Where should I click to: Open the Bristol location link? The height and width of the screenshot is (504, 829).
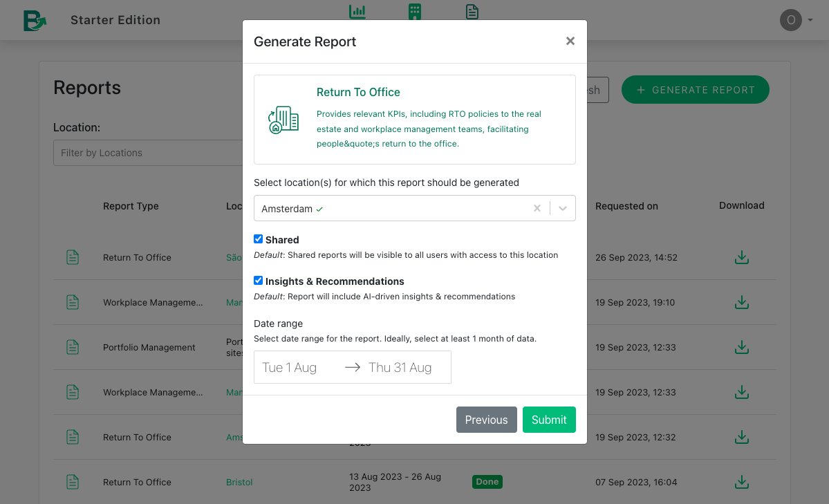coord(239,483)
